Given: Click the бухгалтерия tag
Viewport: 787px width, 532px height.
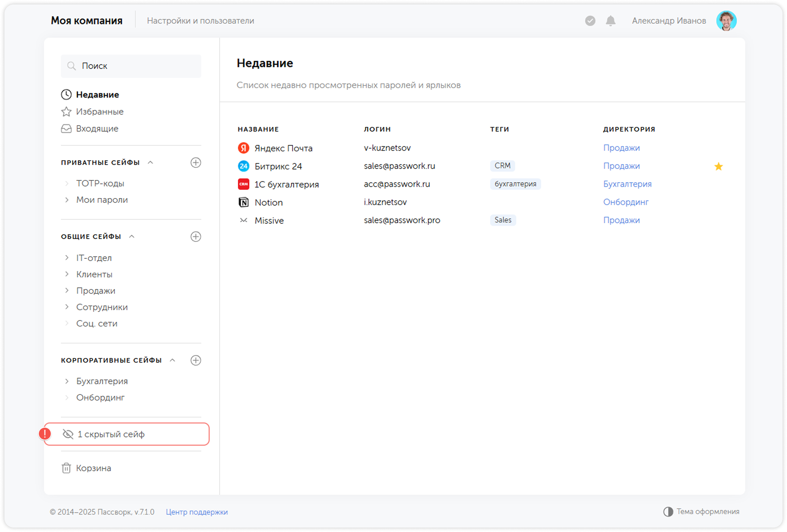Looking at the screenshot, I should pos(515,184).
